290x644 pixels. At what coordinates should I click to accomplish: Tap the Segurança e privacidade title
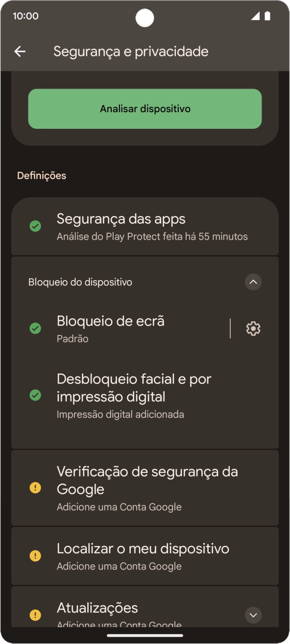pos(131,51)
